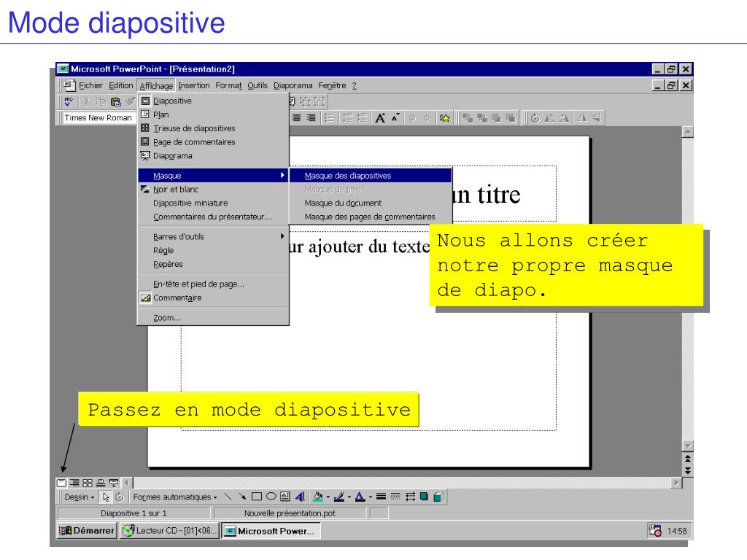The image size is (747, 560).
Task: Open Commentaires du présentateur dialog
Action: (x=213, y=217)
